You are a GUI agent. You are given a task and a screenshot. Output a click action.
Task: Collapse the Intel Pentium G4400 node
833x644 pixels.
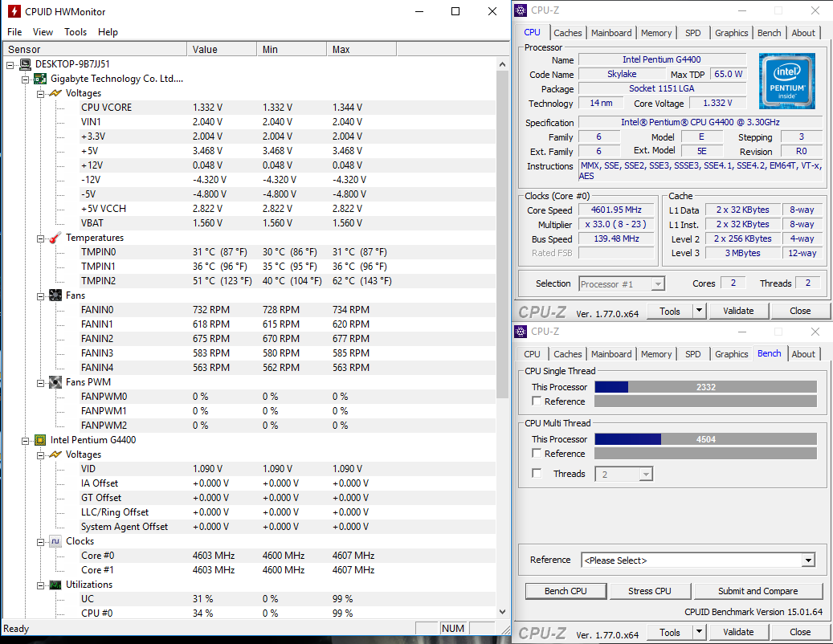[x=25, y=441]
